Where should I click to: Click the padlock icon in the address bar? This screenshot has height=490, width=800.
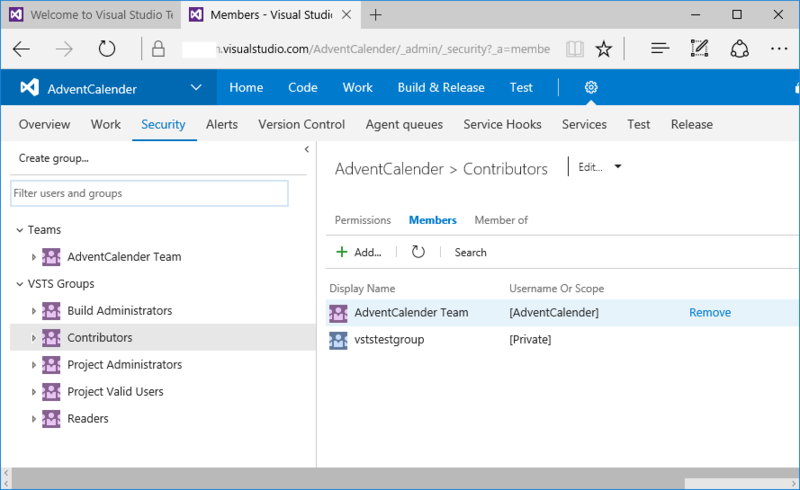tap(158, 49)
